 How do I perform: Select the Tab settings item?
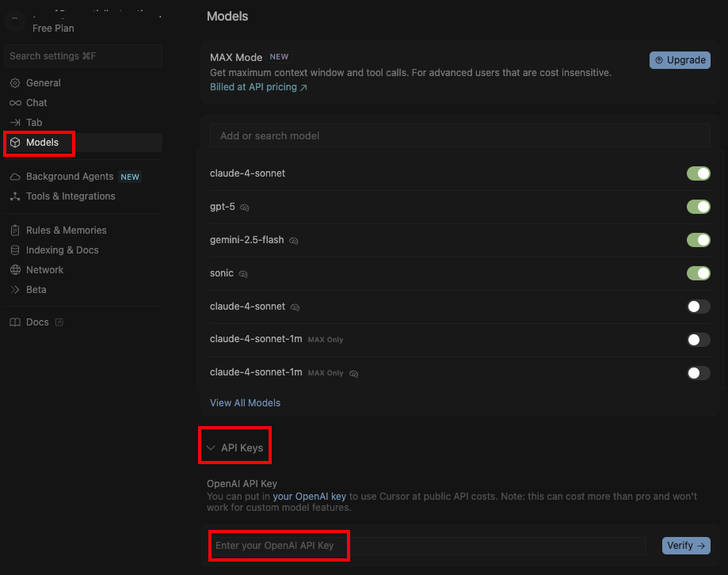click(x=34, y=123)
